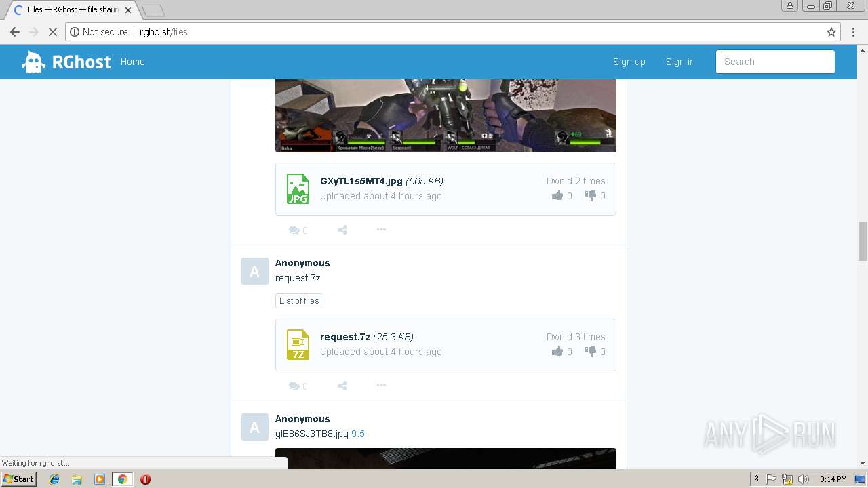
Task: Open Opera from taskbar
Action: tap(145, 479)
